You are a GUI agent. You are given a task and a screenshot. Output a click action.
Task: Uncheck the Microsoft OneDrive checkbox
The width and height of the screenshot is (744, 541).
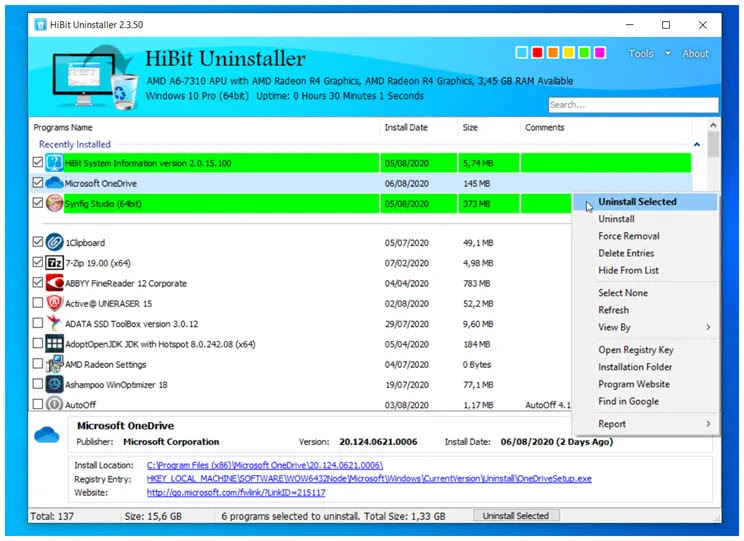point(37,182)
